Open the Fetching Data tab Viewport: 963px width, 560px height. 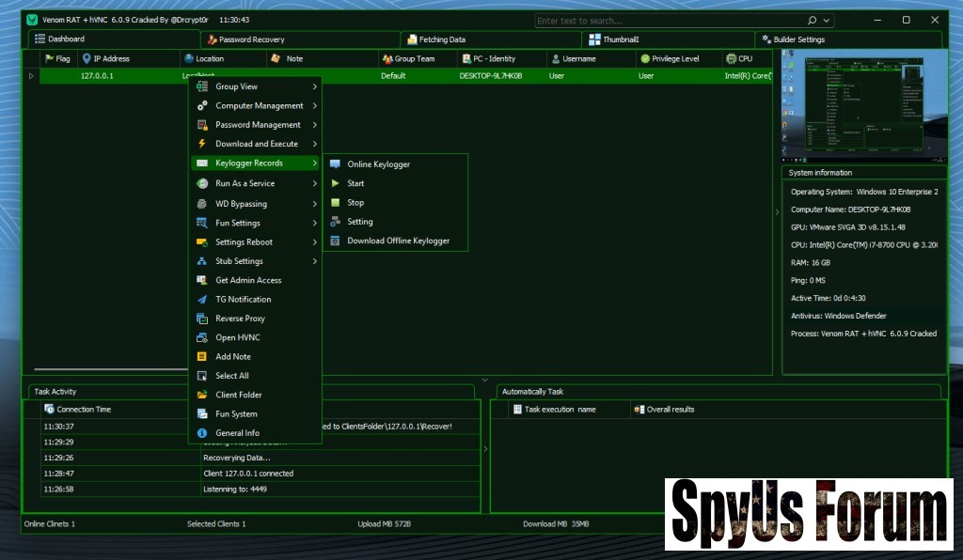pyautogui.click(x=442, y=39)
